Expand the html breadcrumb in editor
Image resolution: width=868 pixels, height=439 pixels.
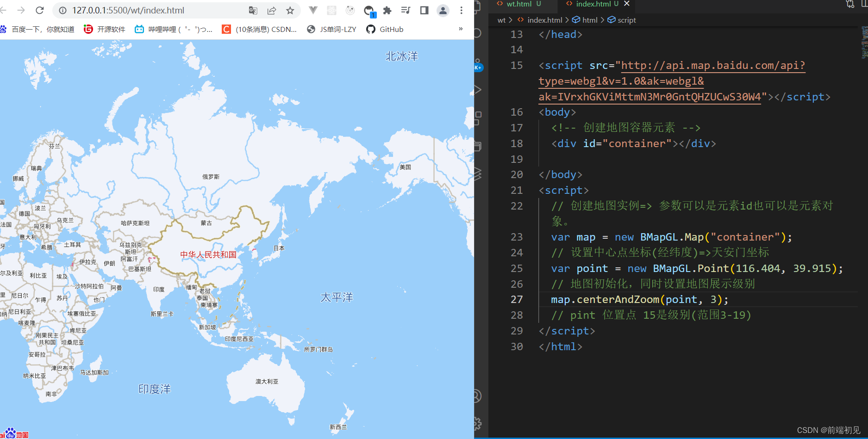tap(589, 20)
